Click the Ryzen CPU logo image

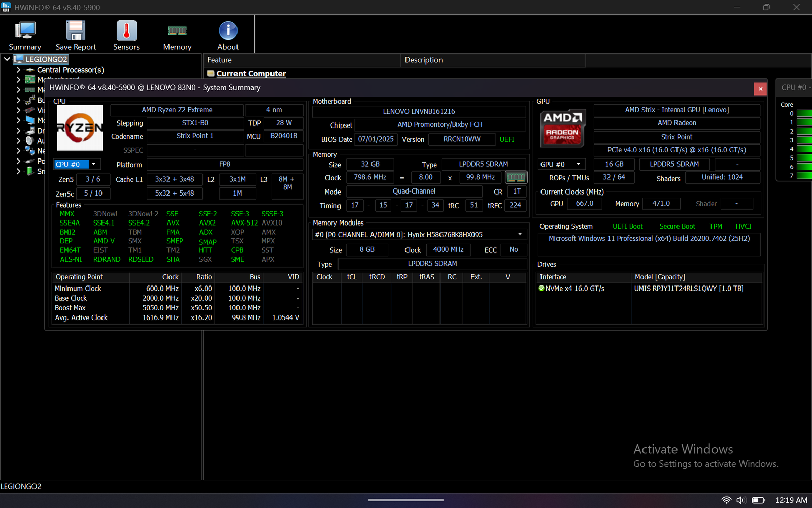(80, 128)
